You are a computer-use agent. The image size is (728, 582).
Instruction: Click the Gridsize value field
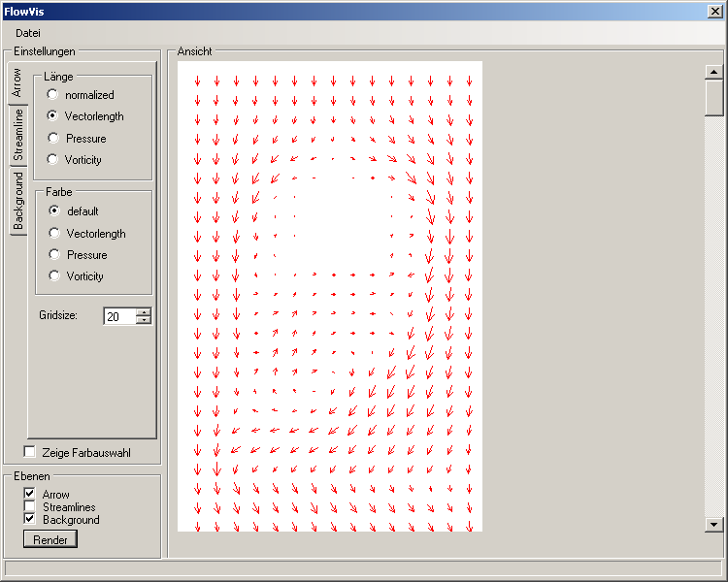coord(119,316)
